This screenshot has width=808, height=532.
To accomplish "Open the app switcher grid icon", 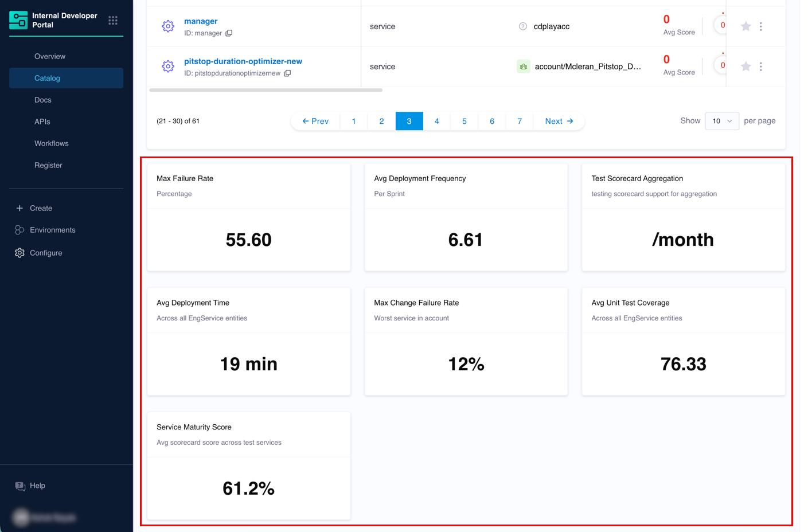I will click(113, 21).
